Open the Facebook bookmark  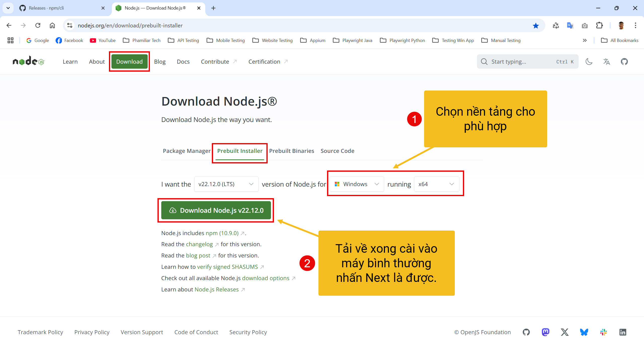pyautogui.click(x=69, y=40)
